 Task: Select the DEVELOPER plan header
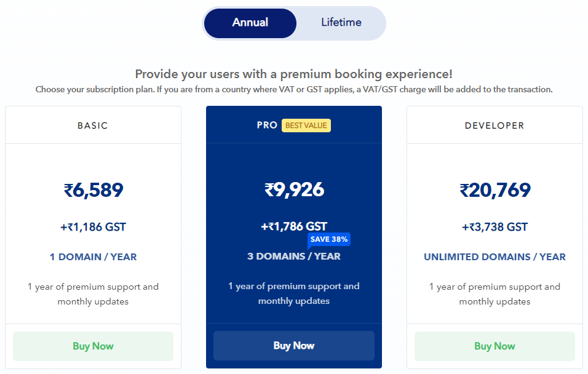pyautogui.click(x=495, y=125)
